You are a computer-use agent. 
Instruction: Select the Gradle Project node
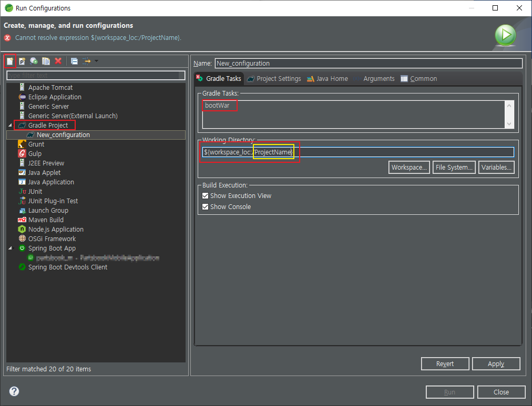tap(48, 126)
